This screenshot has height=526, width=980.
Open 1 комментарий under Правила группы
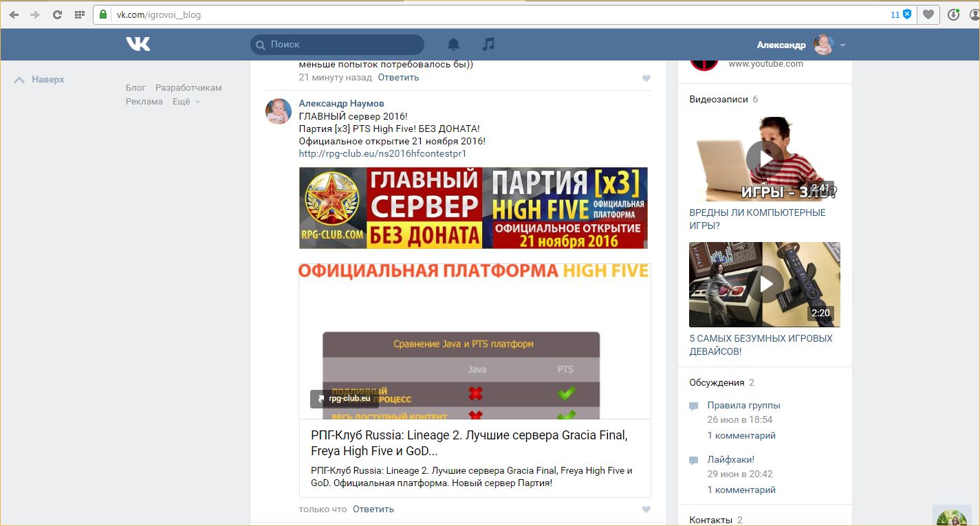click(741, 436)
